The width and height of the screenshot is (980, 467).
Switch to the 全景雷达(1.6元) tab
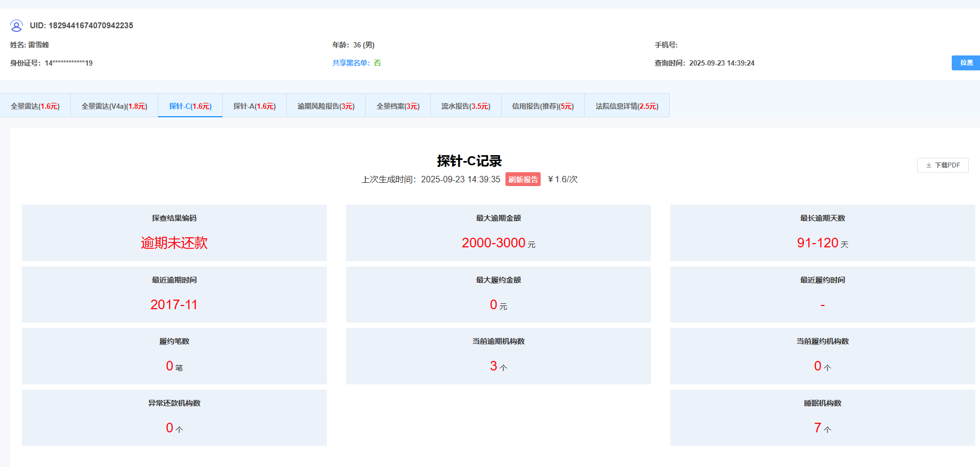click(x=35, y=106)
